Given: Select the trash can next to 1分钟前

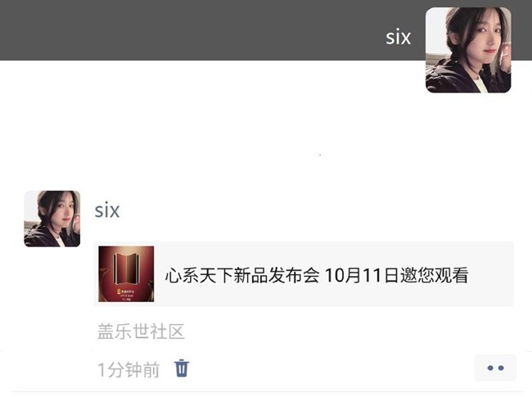Looking at the screenshot, I should click(182, 368).
